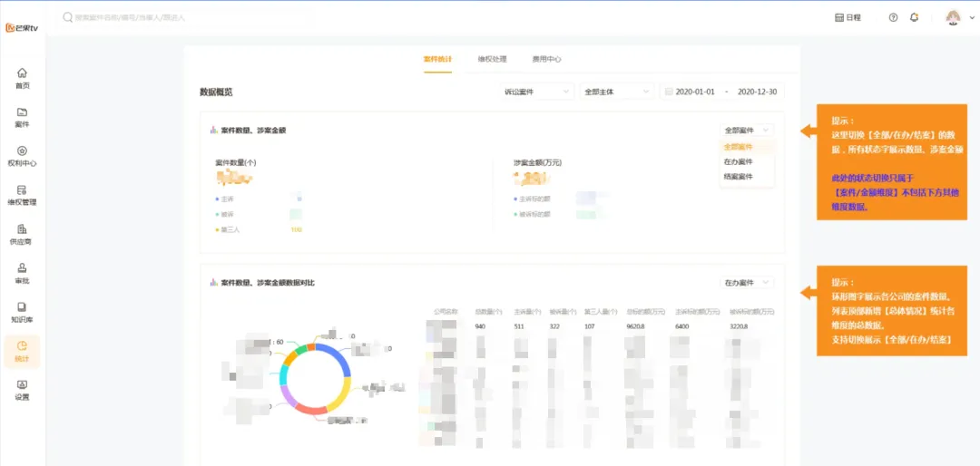Click the notification bell icon
Screen dimensions: 980x466
(x=914, y=17)
